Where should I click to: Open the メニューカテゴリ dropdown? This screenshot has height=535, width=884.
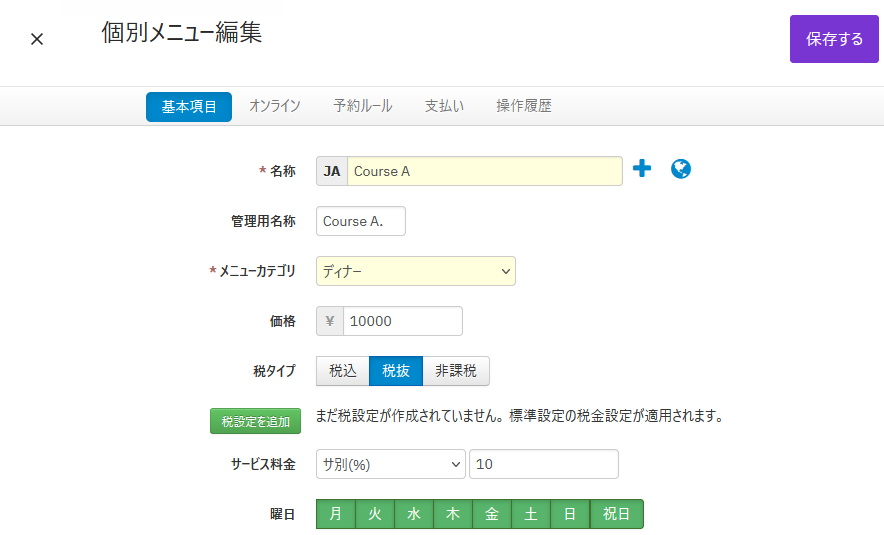click(x=416, y=271)
